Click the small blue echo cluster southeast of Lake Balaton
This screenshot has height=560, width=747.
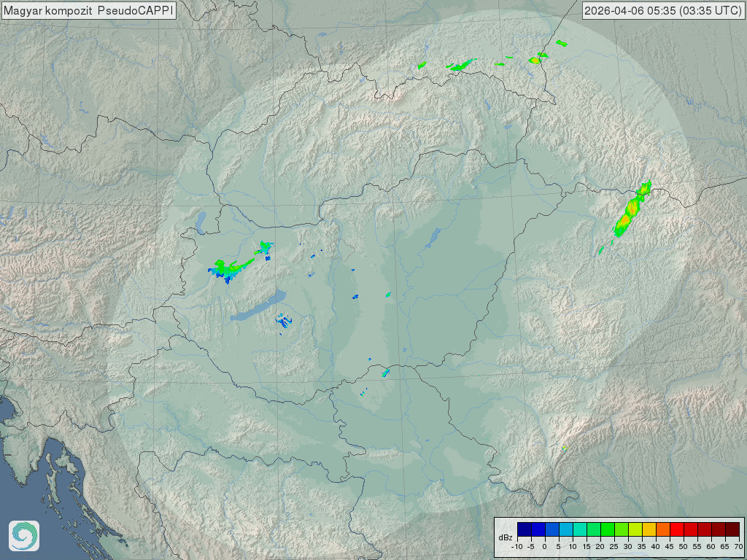(x=283, y=321)
